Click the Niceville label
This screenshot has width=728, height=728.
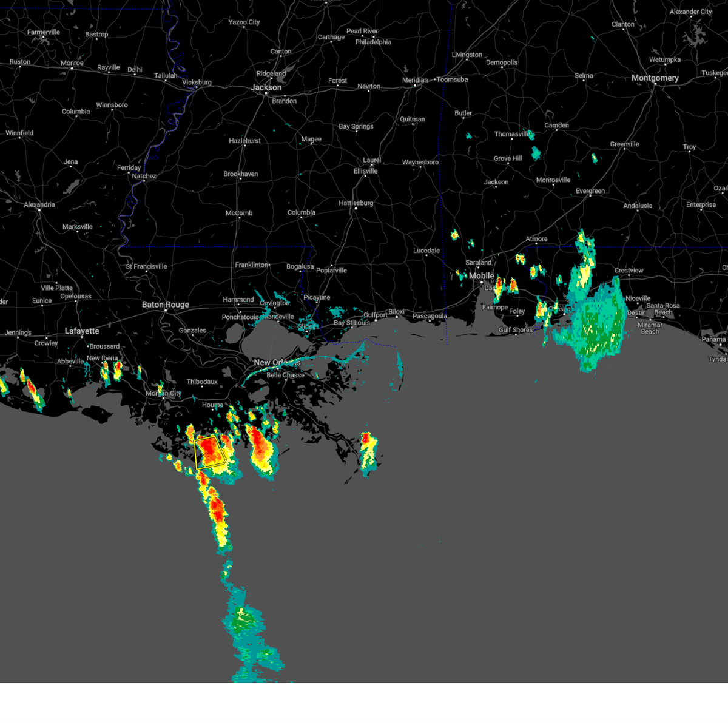pos(638,298)
